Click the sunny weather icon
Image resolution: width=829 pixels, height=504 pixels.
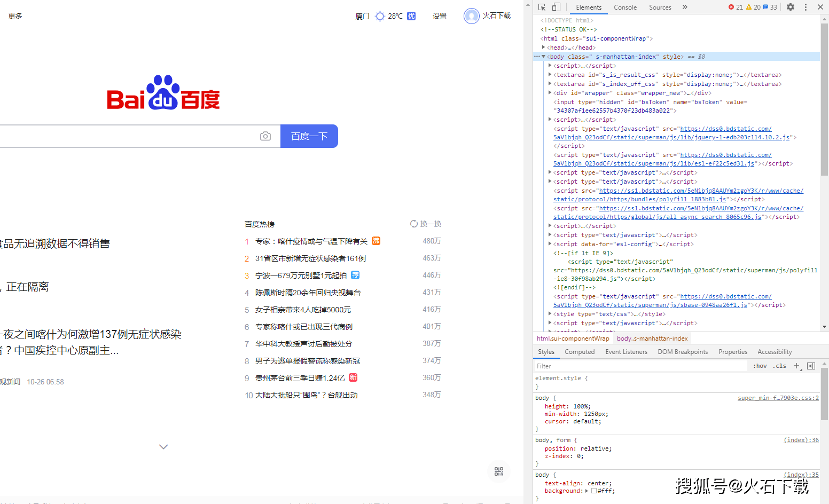(x=380, y=16)
